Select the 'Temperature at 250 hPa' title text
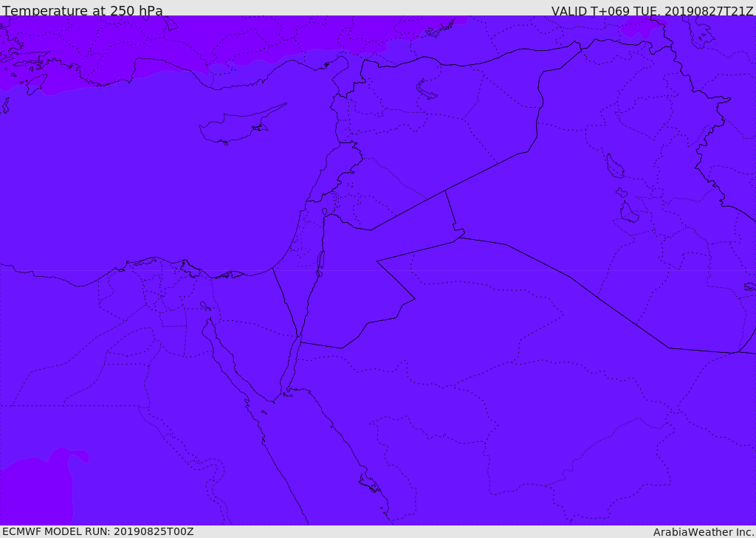Viewport: 756px width, 538px height. pos(83,10)
